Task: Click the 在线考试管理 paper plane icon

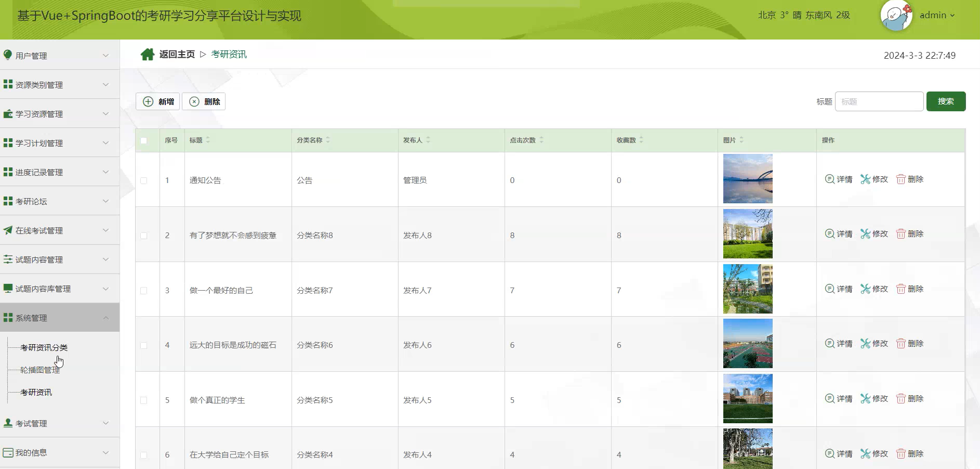Action: (8, 230)
